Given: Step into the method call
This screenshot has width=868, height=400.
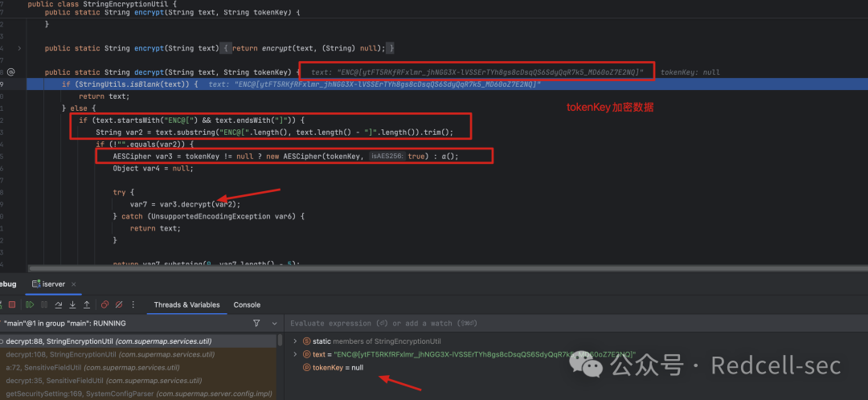Looking at the screenshot, I should tap(72, 305).
